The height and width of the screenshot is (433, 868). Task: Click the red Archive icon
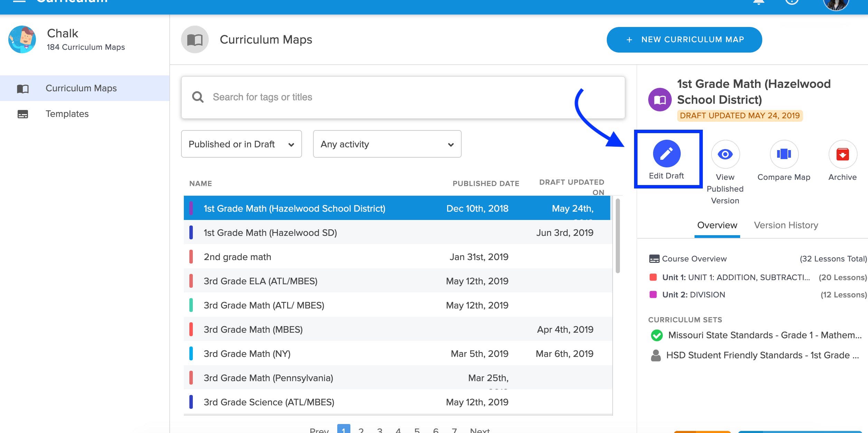coord(842,154)
